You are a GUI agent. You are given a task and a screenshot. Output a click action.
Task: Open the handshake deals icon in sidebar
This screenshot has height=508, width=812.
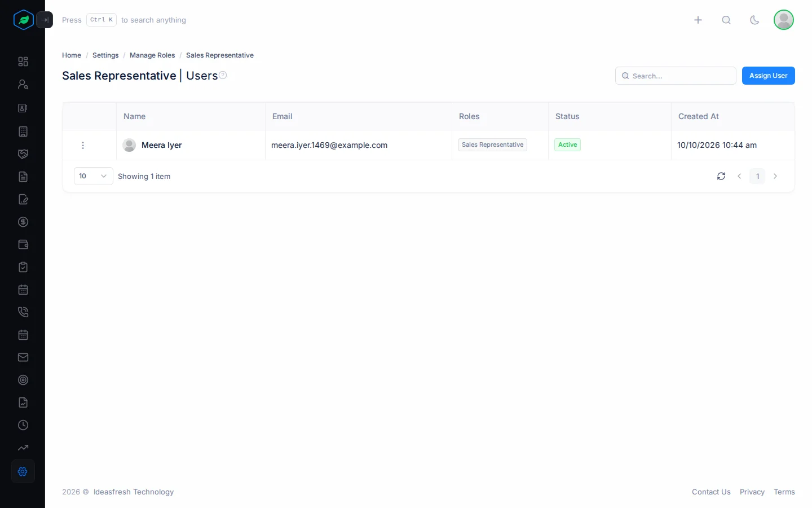[x=23, y=154]
